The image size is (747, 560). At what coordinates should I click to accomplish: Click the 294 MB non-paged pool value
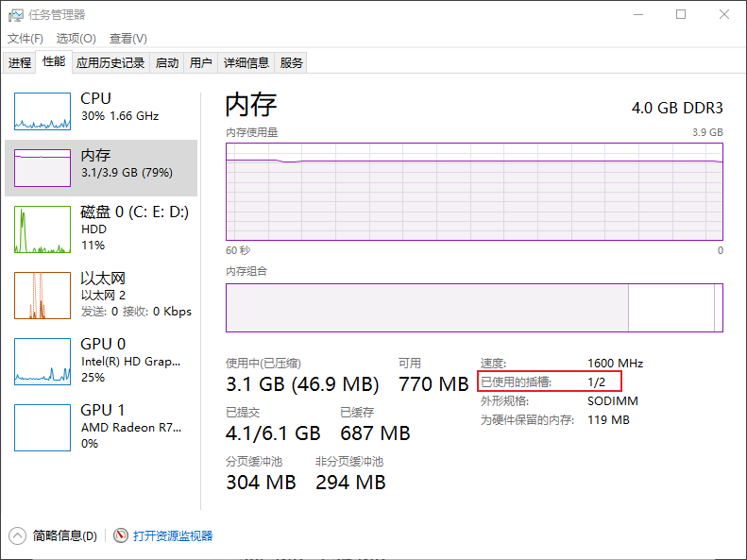tap(350, 483)
